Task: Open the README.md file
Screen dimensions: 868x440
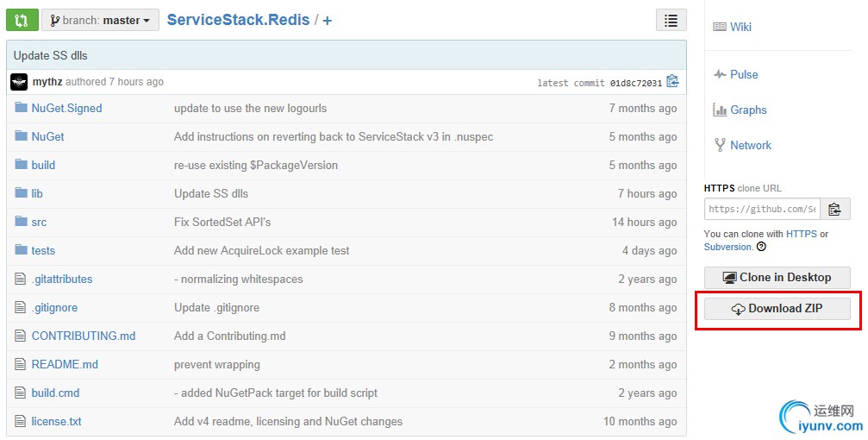Action: click(65, 364)
